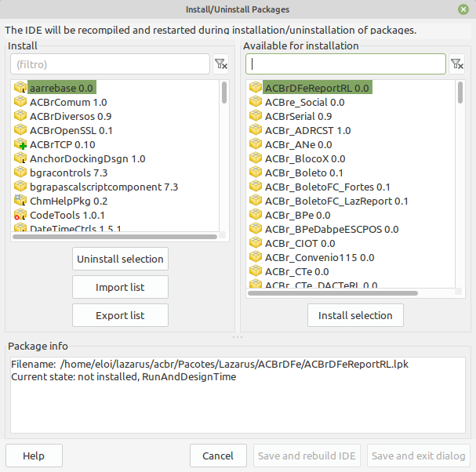
Task: Click the ChmHelpPkg package icon
Action: [x=20, y=201]
